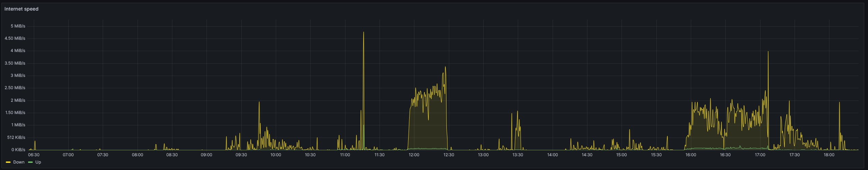The image size is (868, 170).
Task: Select the 2.50 MiB/s y-axis label
Action: (15, 88)
